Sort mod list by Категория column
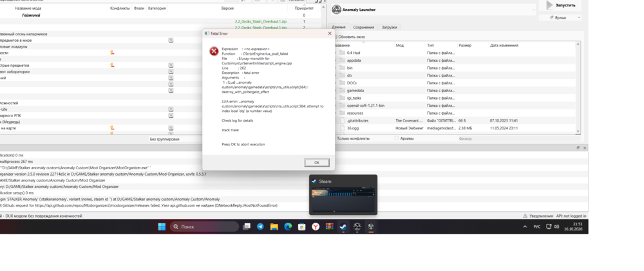644x271 pixels. click(156, 8)
